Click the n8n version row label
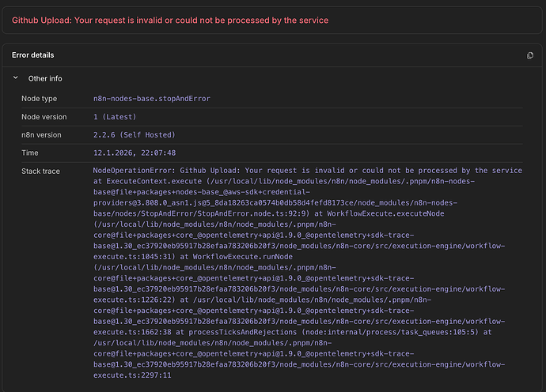The width and height of the screenshot is (546, 392). coord(43,134)
